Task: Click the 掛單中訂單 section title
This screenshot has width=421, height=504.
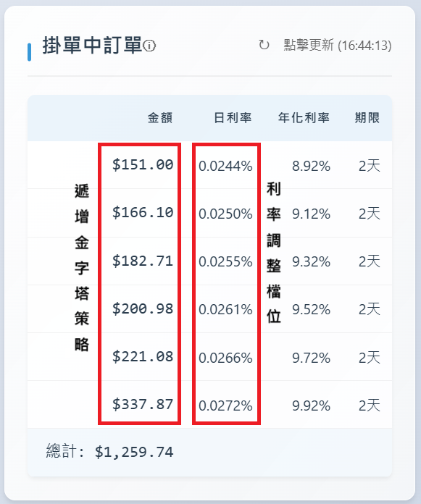Action: (x=92, y=46)
